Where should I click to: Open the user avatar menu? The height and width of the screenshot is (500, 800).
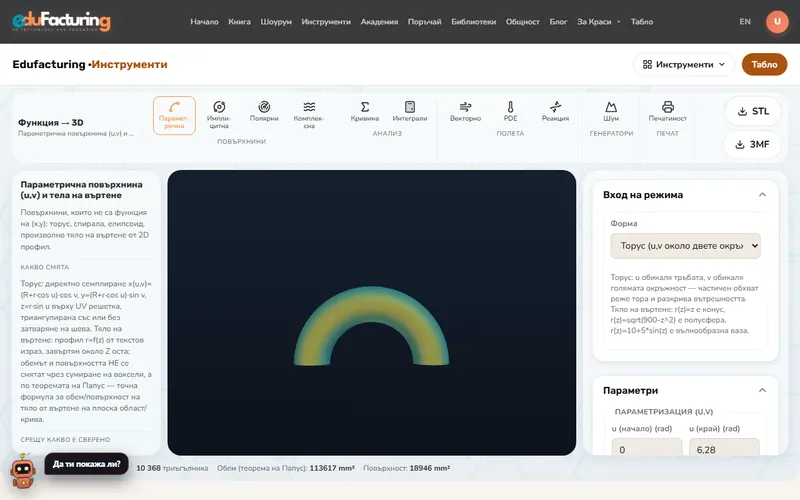(777, 21)
